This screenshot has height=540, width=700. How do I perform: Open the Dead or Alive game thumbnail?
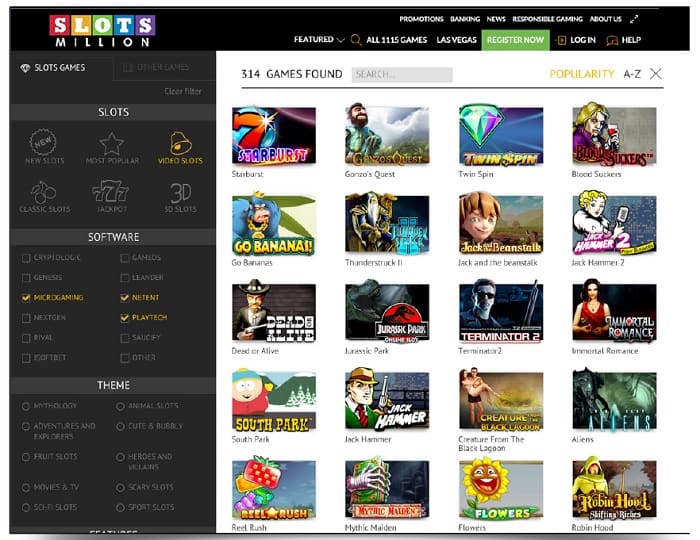274,312
